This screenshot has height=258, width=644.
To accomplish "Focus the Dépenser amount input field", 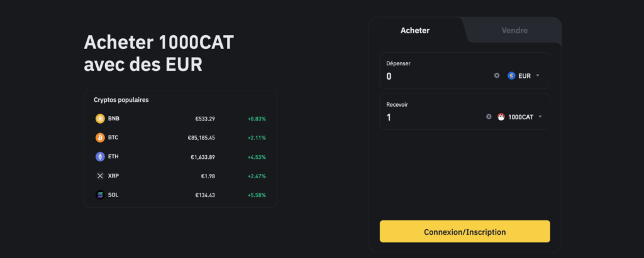I will click(x=438, y=77).
